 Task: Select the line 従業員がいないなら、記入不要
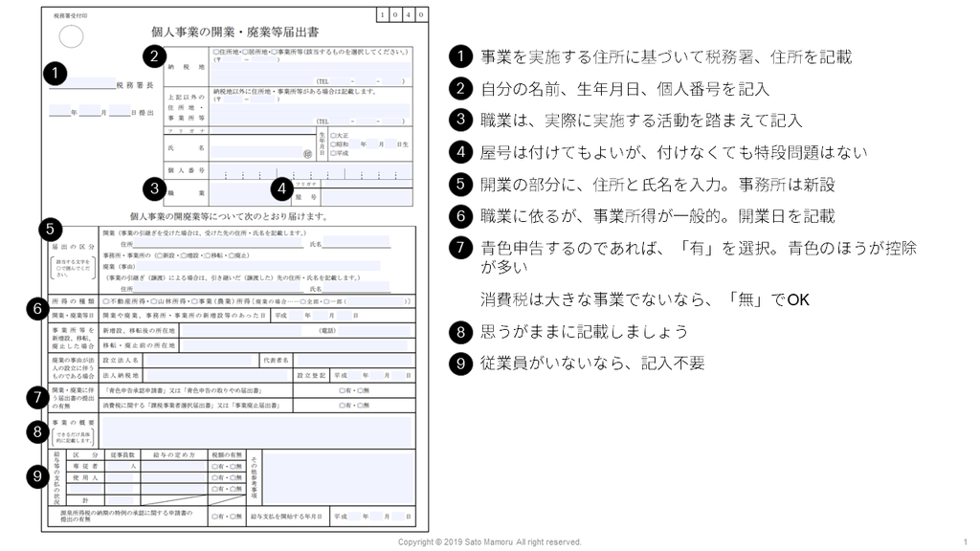point(592,364)
